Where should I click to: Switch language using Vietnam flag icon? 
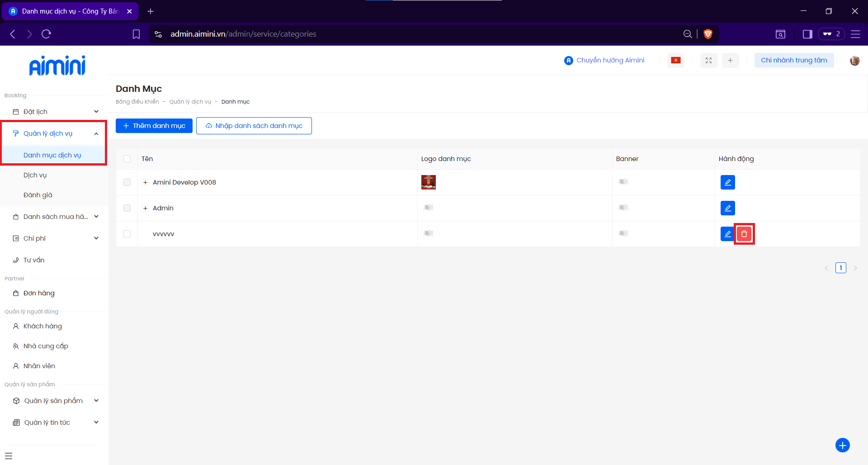(x=675, y=60)
